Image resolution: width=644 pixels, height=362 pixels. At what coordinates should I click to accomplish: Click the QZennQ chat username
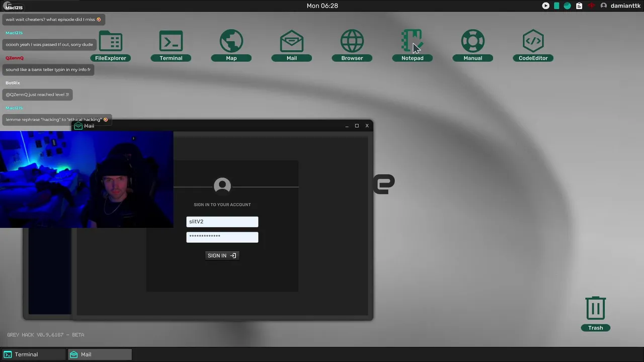pos(15,58)
